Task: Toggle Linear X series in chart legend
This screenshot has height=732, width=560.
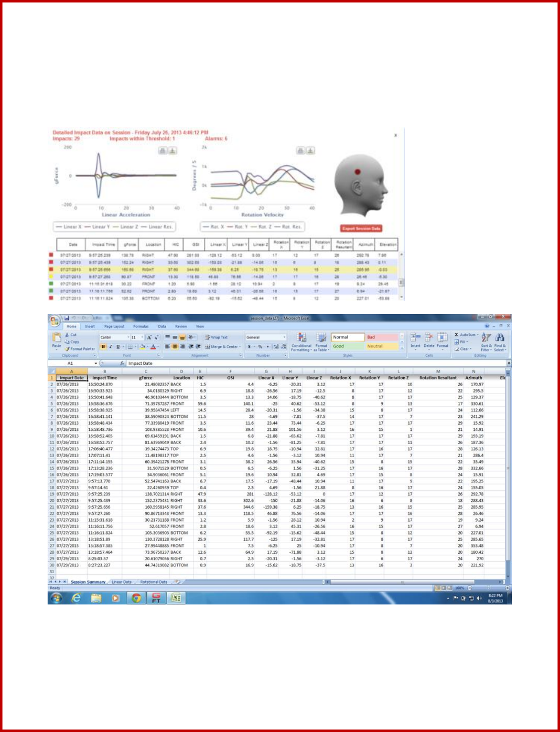Action: click(68, 227)
